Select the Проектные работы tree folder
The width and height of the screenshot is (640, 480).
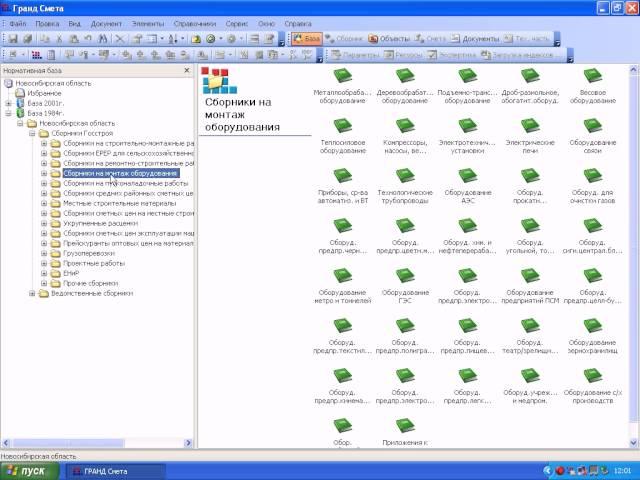pos(94,263)
